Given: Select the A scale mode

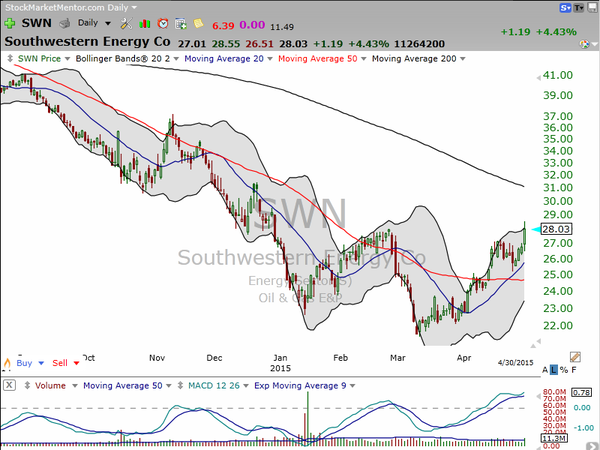Looking at the screenshot, I should pyautogui.click(x=545, y=370).
